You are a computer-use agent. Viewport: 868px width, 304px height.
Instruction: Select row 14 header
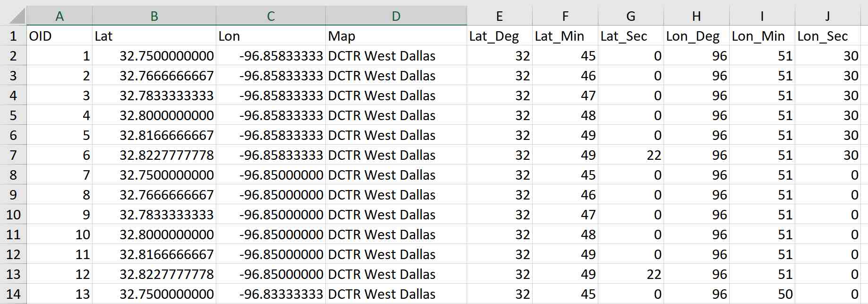tap(13, 294)
